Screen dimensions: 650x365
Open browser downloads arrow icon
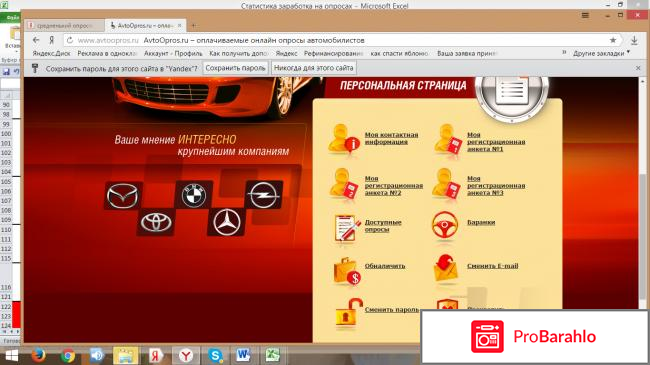pyautogui.click(x=634, y=40)
